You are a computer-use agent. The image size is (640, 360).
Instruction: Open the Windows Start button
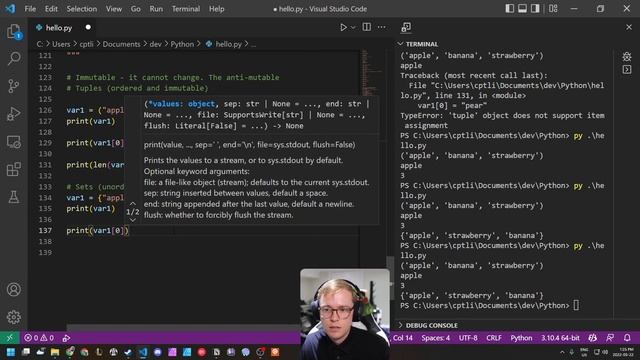pyautogui.click(x=11, y=352)
